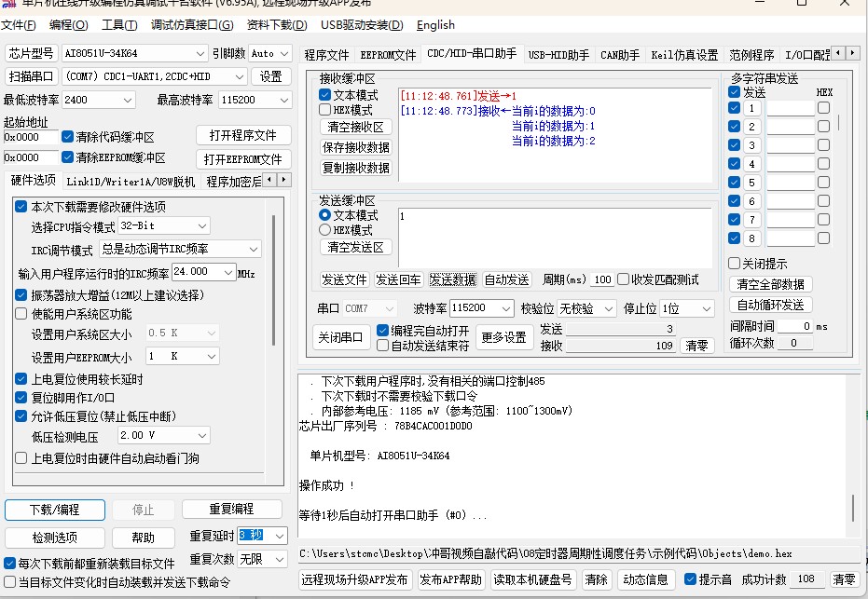Toggle 文本模式 checkbox in 接收缓冲区
Screen dimensions: 868x599
tap(325, 95)
